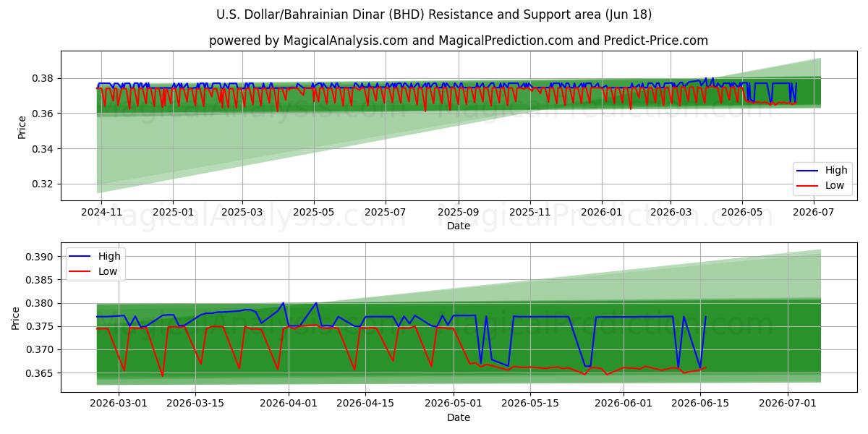The image size is (868, 434).
Task: Click the top chart 'Price' axis label
Action: tap(22, 127)
